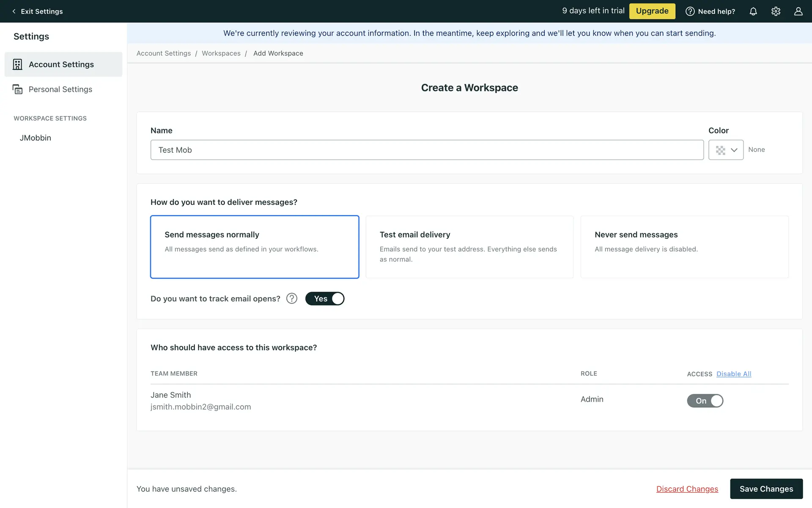Click the Discard Changes link

coord(687,489)
